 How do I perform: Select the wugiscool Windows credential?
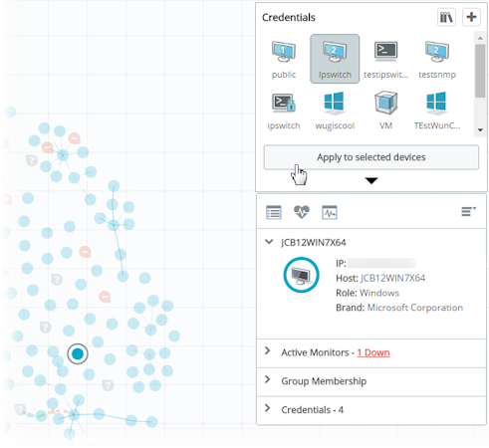pyautogui.click(x=335, y=111)
